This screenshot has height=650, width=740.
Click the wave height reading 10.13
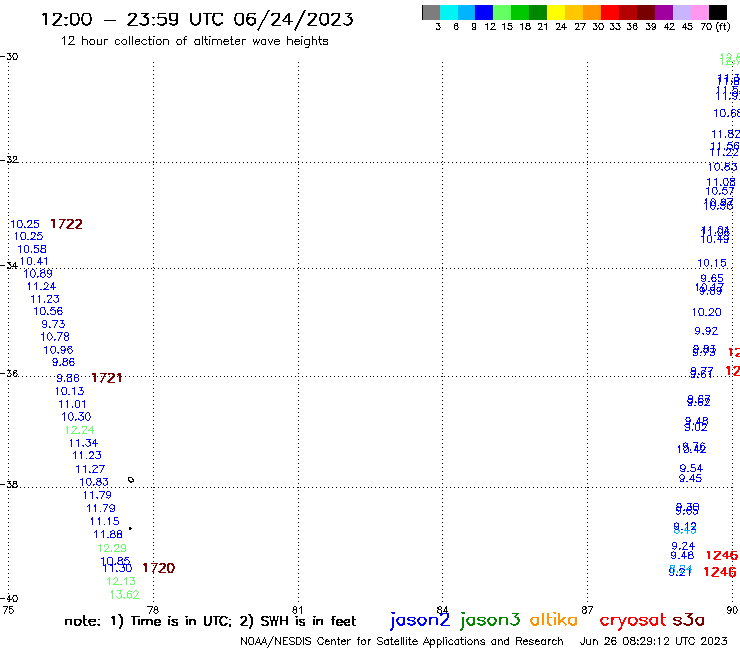point(69,391)
